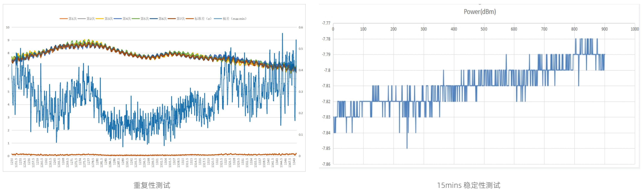Select the 第6次 legend entry
Image resolution: width=644 pixels, height=196 pixels.
(x=163, y=19)
